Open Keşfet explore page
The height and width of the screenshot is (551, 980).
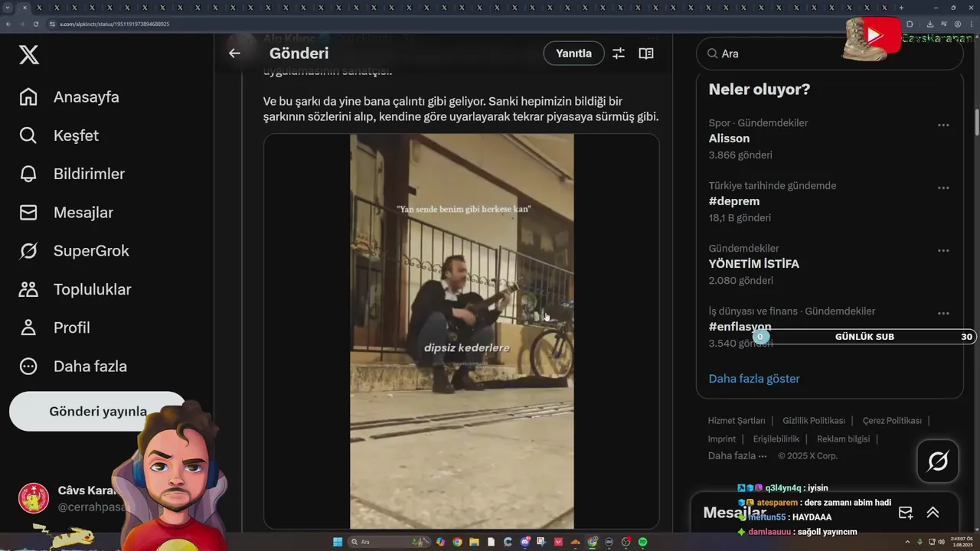(59, 135)
